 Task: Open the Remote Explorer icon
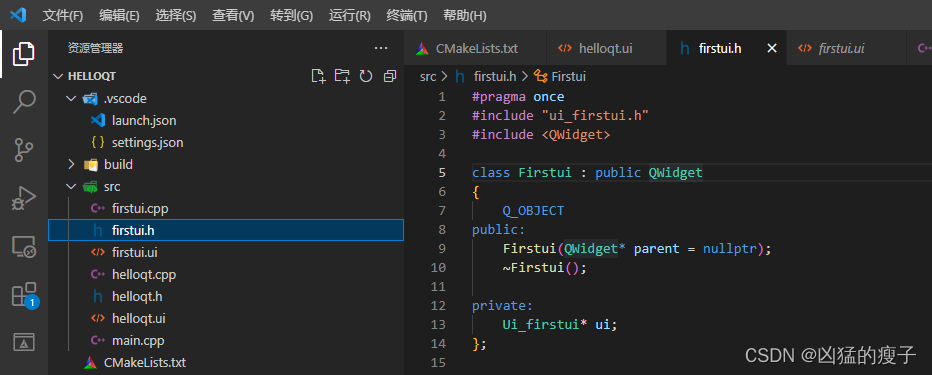[x=24, y=247]
